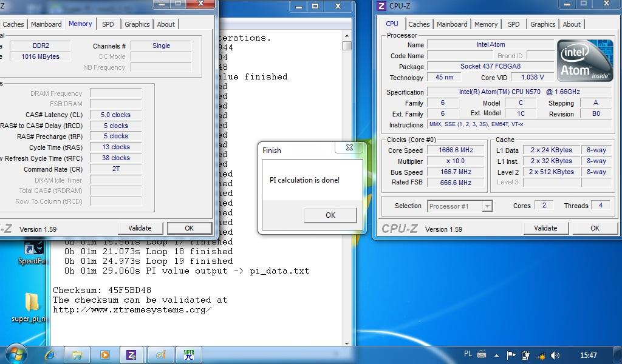
Task: Select the CPU tab in right CPU-Z
Action: pos(392,24)
